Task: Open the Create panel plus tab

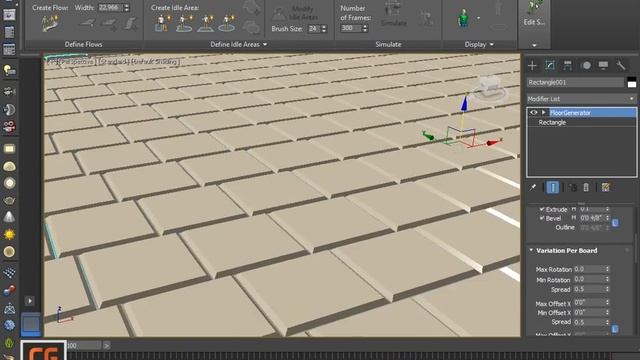Action: click(x=532, y=65)
